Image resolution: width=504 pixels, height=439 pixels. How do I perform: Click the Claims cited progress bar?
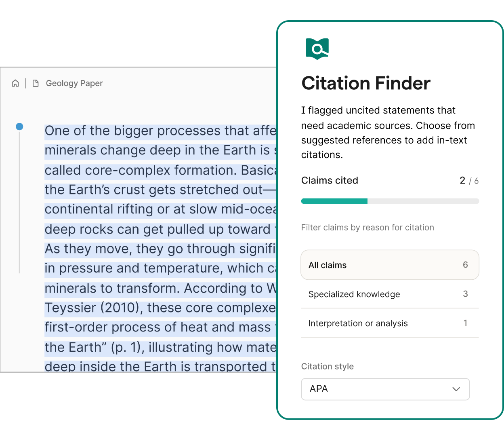pyautogui.click(x=390, y=201)
